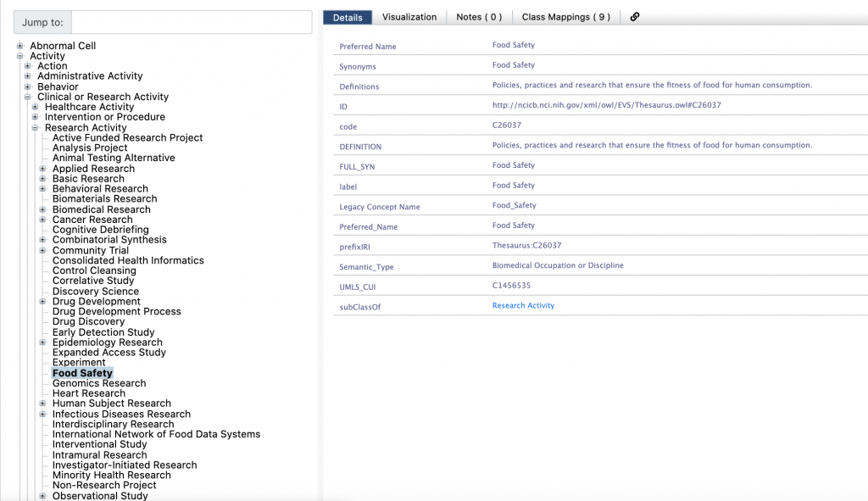The height and width of the screenshot is (501, 868).
Task: Select Heart Research class
Action: [x=88, y=393]
